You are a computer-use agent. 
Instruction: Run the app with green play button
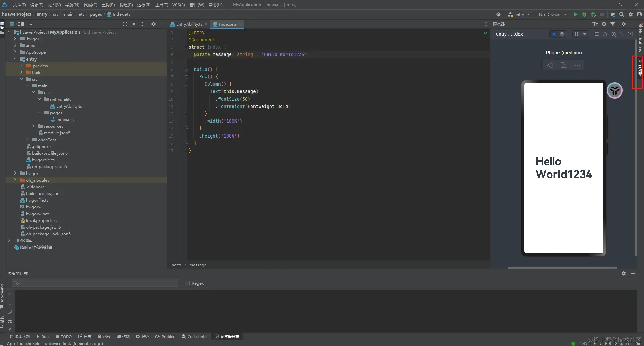tap(576, 14)
